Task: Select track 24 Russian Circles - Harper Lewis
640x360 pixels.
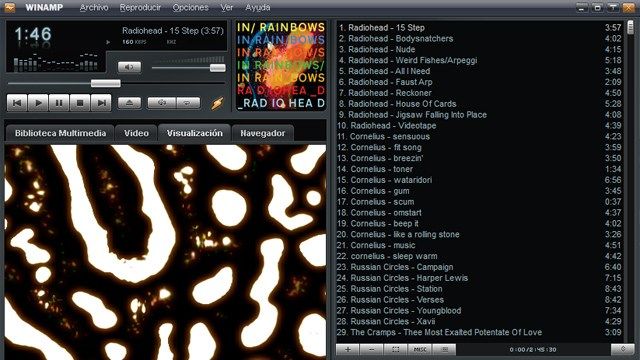Action: click(480, 278)
